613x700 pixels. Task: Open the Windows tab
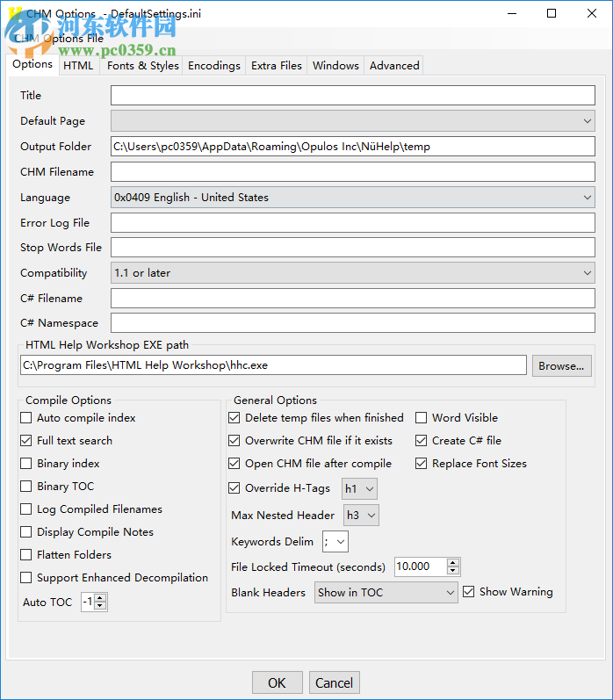335,66
